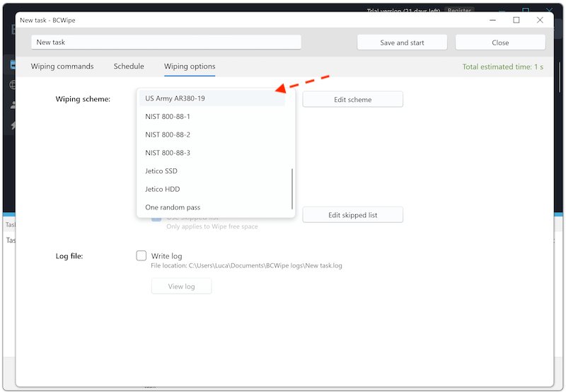Screen dimensions: 566x392
Task: Pick Jetico SSD wiping scheme
Action: (x=212, y=171)
